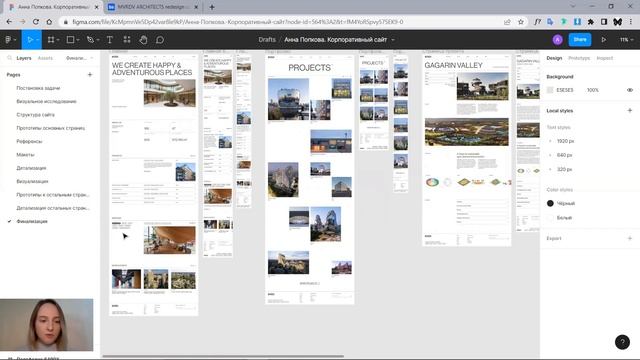The height and width of the screenshot is (360, 640).
Task: Click the purple user avatar
Action: pos(558,40)
